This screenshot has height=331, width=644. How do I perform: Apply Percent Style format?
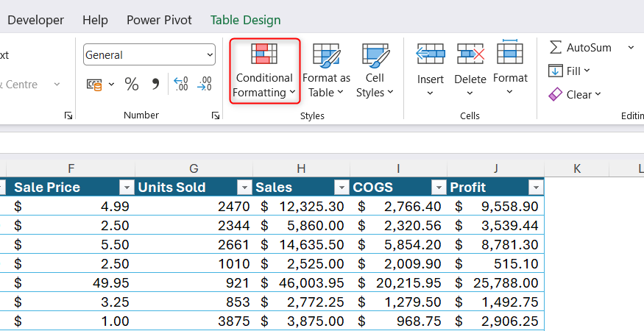(132, 85)
